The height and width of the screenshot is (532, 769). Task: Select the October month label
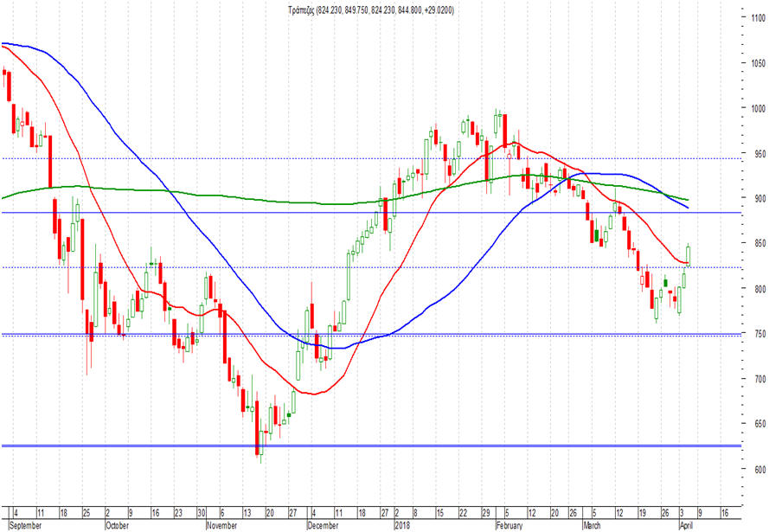pos(118,526)
